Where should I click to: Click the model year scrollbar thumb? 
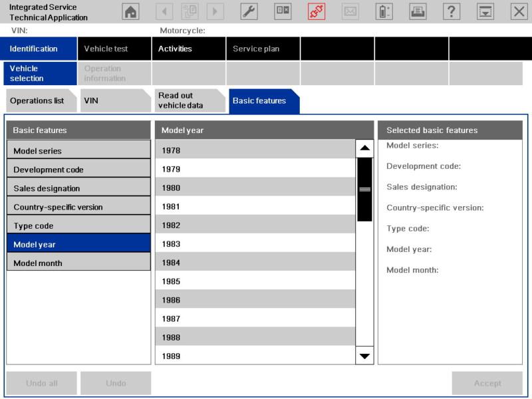tap(364, 189)
